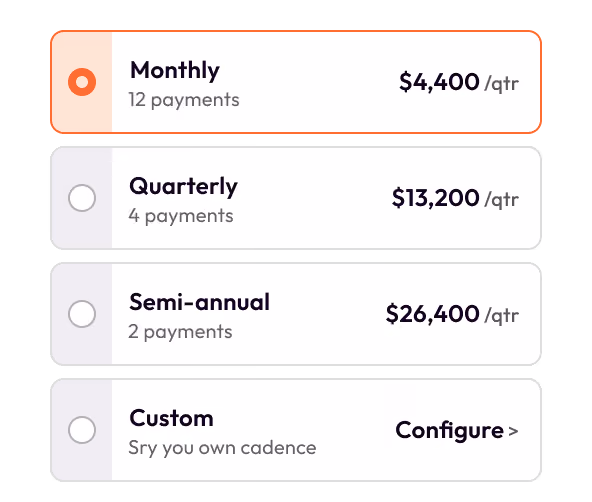Click the $4,400 /qtr price
The image size is (592, 502).
[x=459, y=82]
